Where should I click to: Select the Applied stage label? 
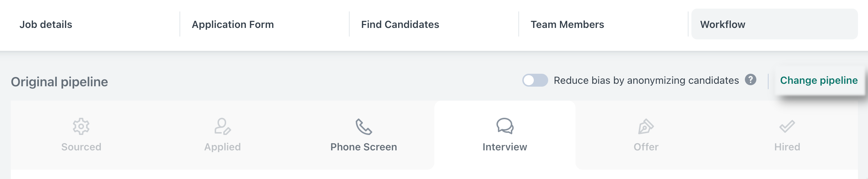[x=223, y=147]
